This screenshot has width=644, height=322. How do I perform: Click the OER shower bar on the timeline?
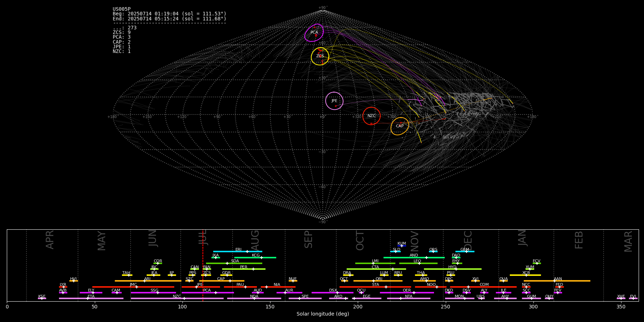pyautogui.click(x=407, y=293)
